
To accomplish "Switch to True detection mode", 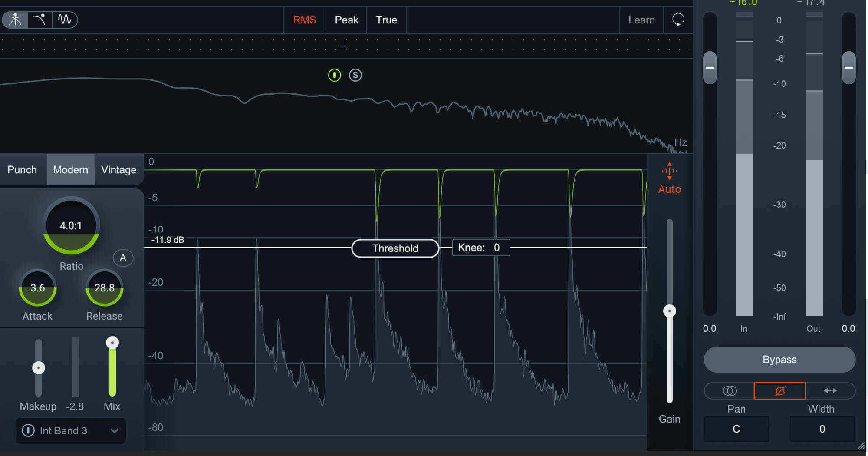I will [x=386, y=20].
